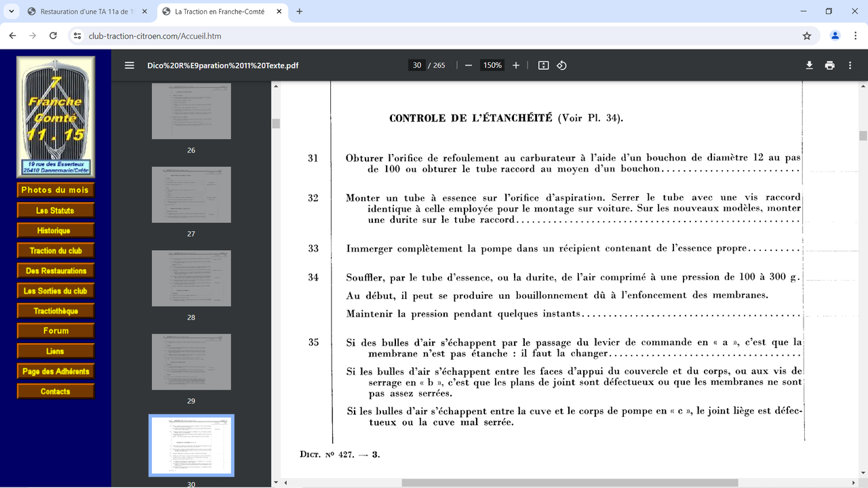
Task: Print the PDF document
Action: coord(829,65)
